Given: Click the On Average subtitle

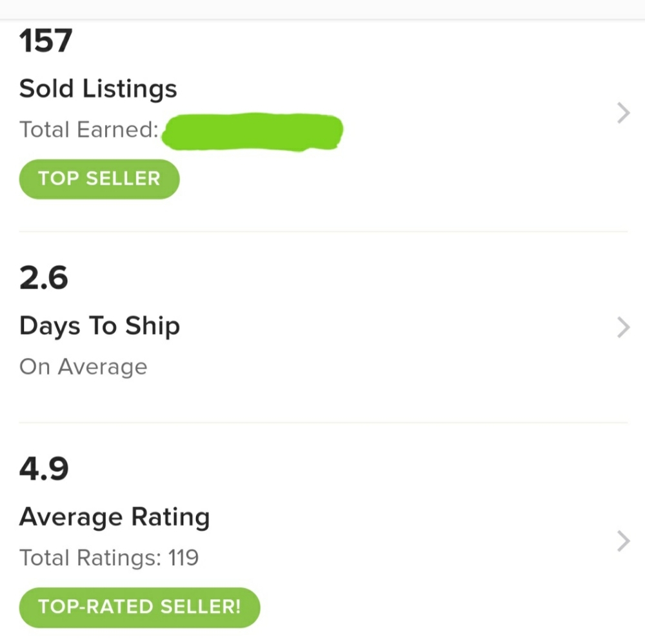Looking at the screenshot, I should [83, 367].
